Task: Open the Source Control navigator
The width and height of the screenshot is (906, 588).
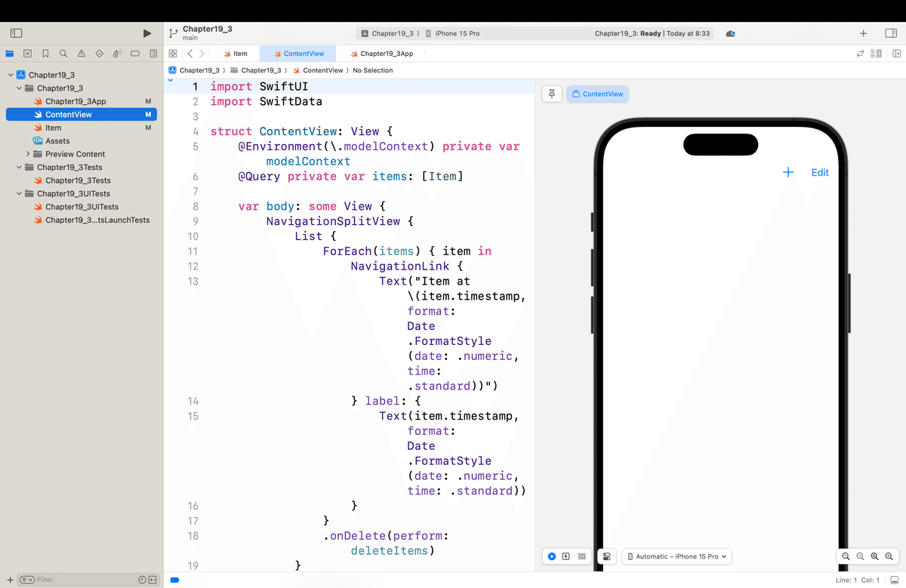Action: click(x=27, y=54)
